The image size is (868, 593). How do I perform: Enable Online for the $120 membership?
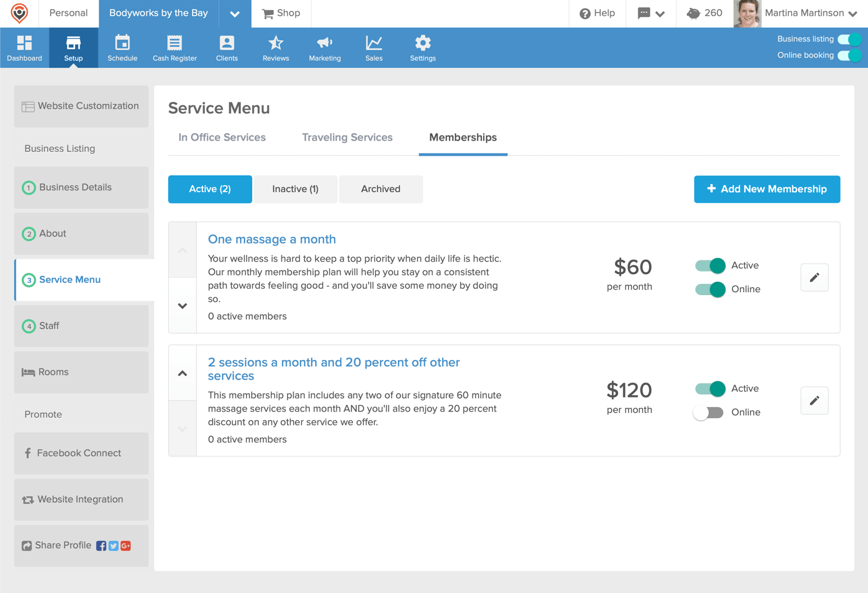(709, 412)
